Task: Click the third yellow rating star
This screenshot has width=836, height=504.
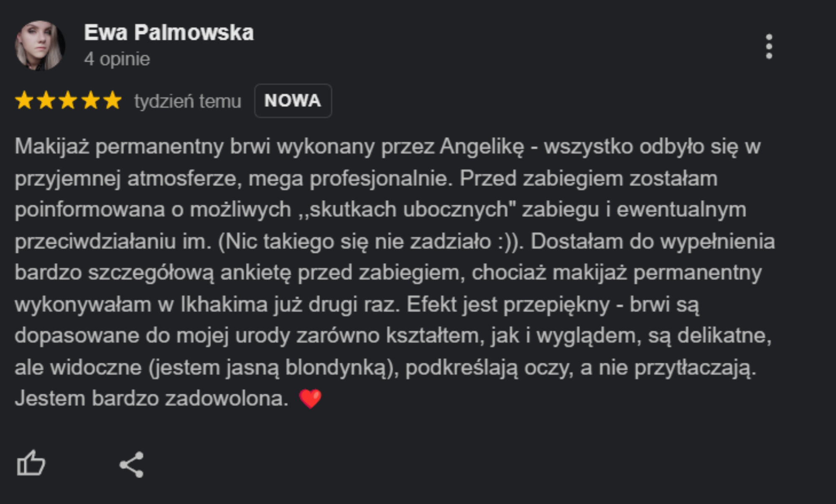Action: (69, 101)
